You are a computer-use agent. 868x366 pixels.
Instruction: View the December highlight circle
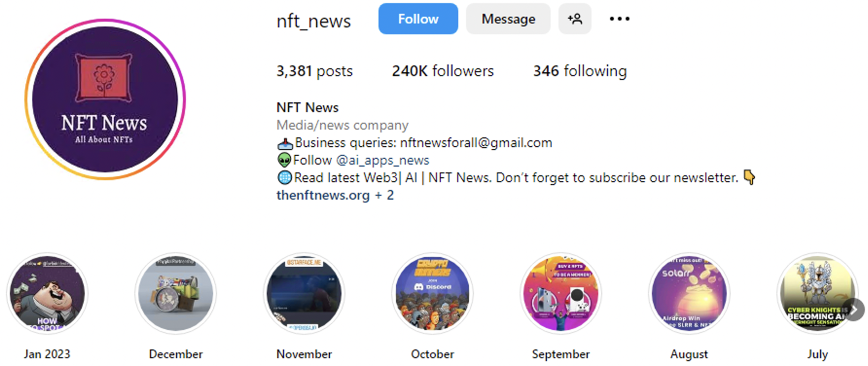click(176, 294)
